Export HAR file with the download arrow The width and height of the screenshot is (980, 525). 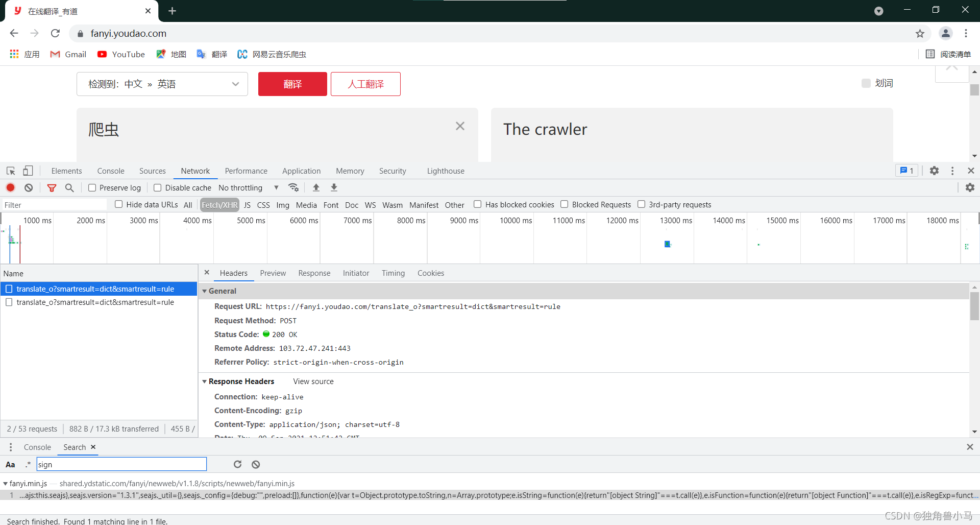334,187
